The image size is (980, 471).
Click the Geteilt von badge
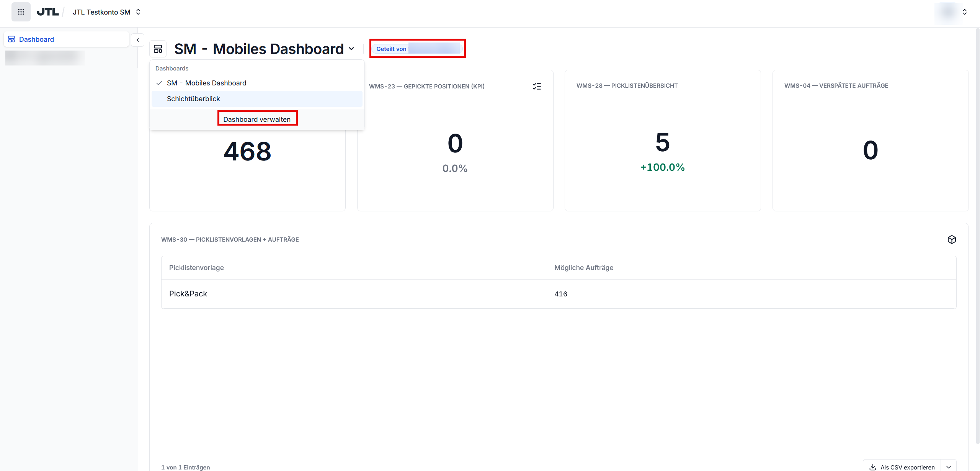pyautogui.click(x=417, y=49)
